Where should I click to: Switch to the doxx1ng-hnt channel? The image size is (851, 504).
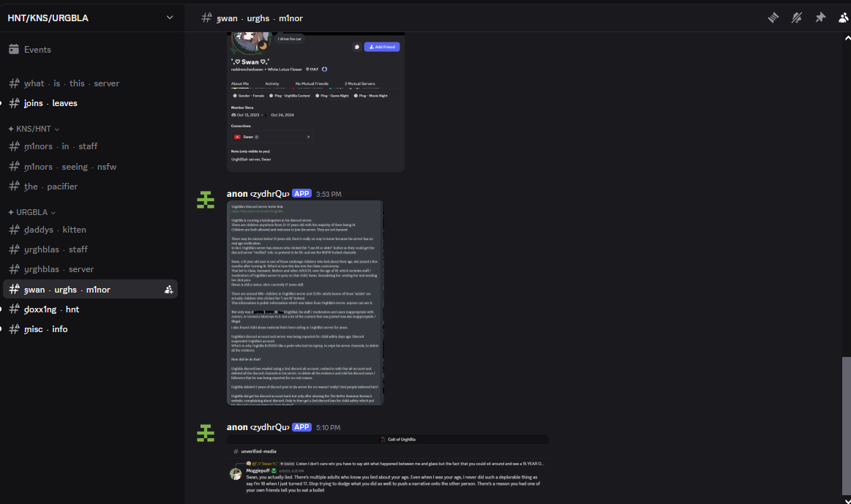click(x=90, y=309)
